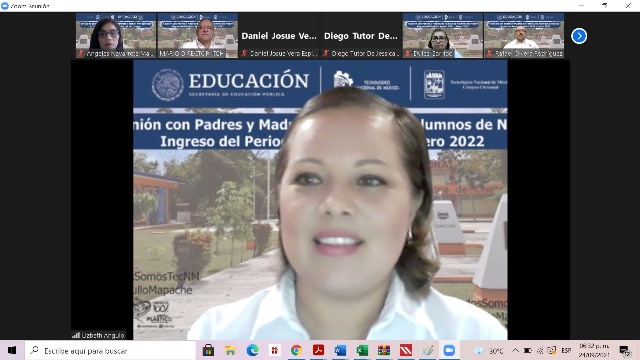Open the red striped app on taskbar
This screenshot has width=640, height=360.
406,350
